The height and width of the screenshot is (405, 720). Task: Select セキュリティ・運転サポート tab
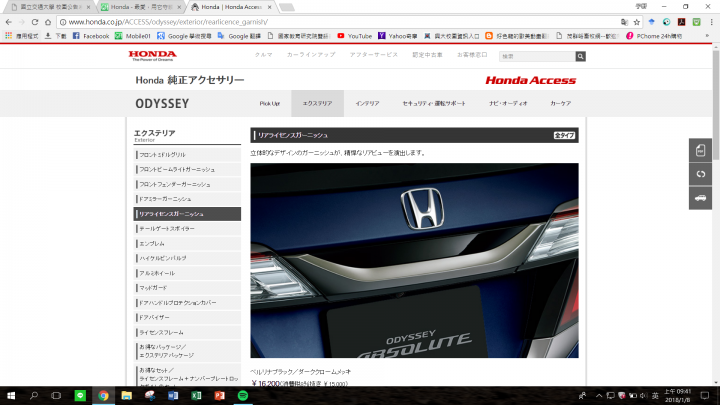434,103
